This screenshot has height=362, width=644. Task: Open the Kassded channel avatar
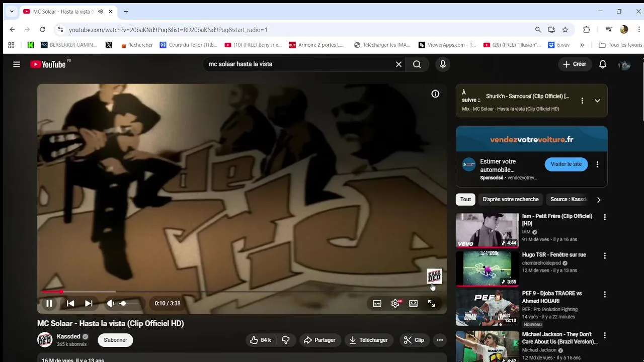pos(45,340)
